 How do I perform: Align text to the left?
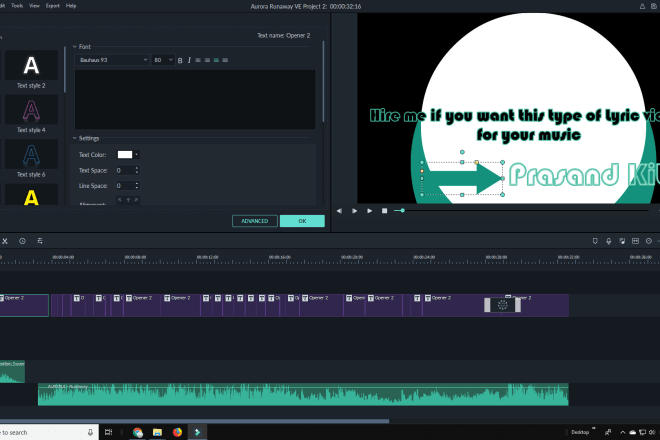tap(198, 60)
